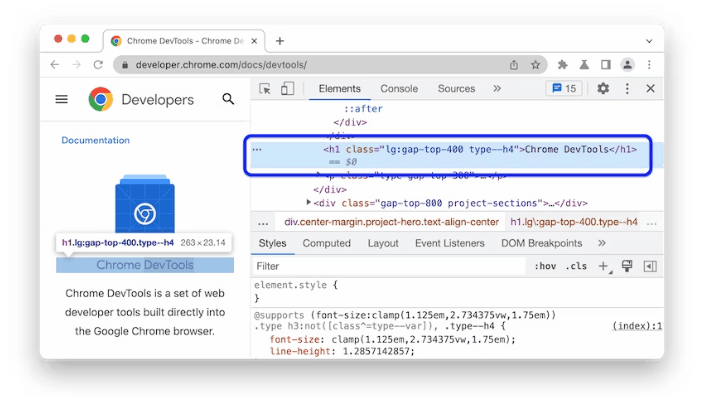Open the DevTools three-dot customize menu
705x397 pixels.
pyautogui.click(x=627, y=89)
